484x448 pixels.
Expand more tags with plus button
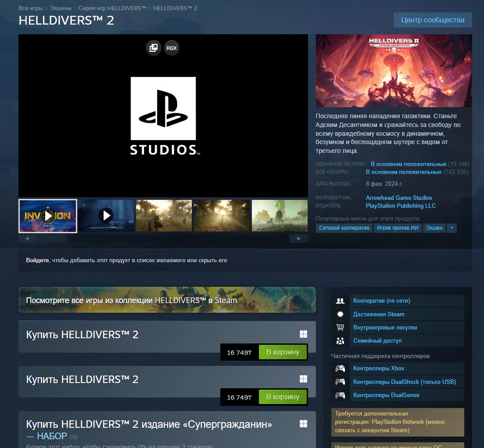(452, 228)
